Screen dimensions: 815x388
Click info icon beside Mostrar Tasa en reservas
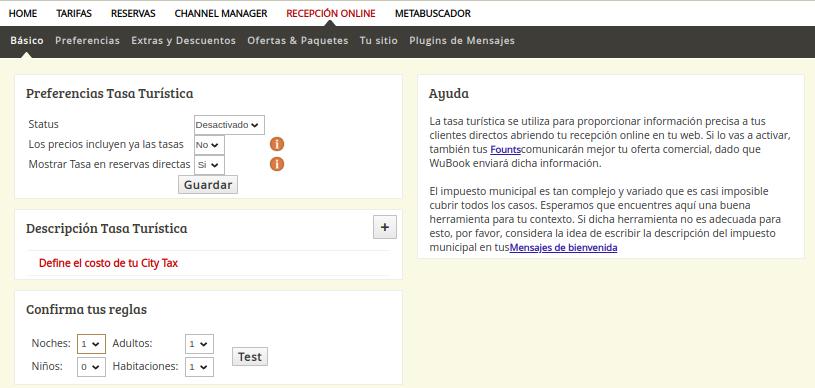(277, 164)
